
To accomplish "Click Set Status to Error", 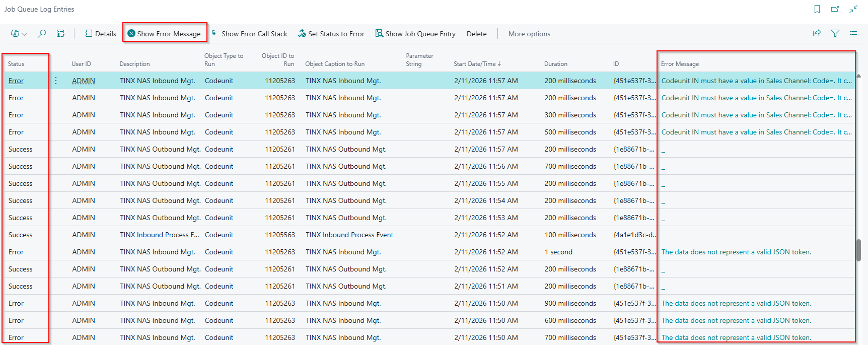I will coord(331,34).
